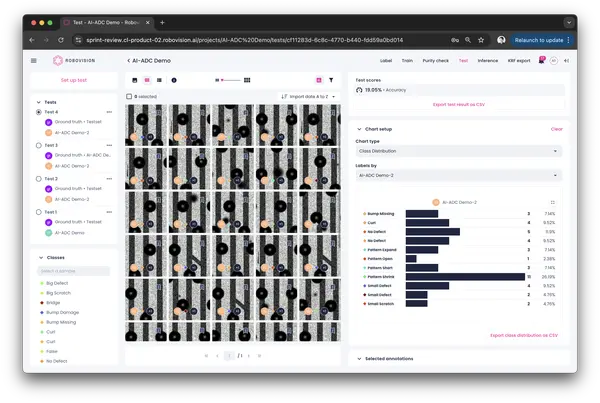This screenshot has height=403, width=600.
Task: Click the Pattern Shrink bar in chart
Action: [x=465, y=277]
